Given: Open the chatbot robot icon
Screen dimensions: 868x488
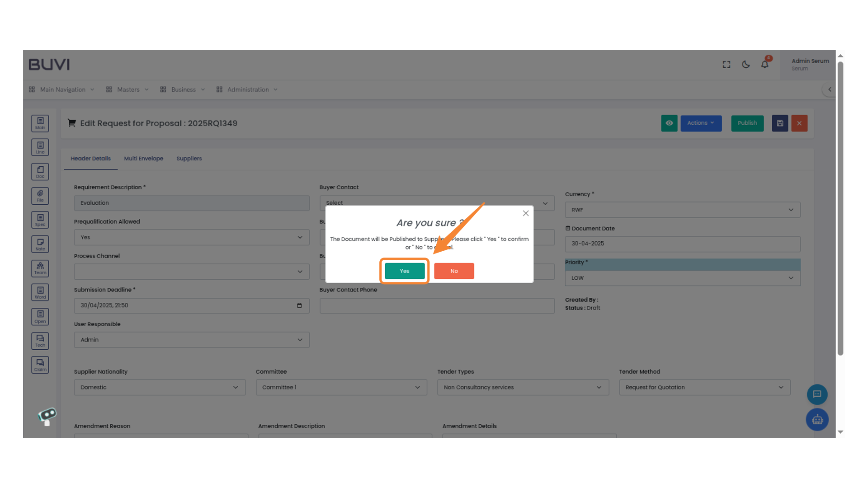Looking at the screenshot, I should [817, 420].
